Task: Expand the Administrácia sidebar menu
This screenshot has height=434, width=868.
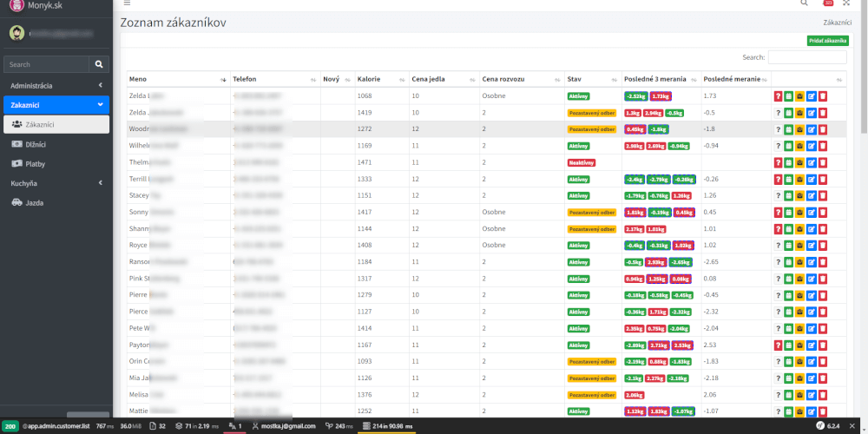Action: point(56,85)
